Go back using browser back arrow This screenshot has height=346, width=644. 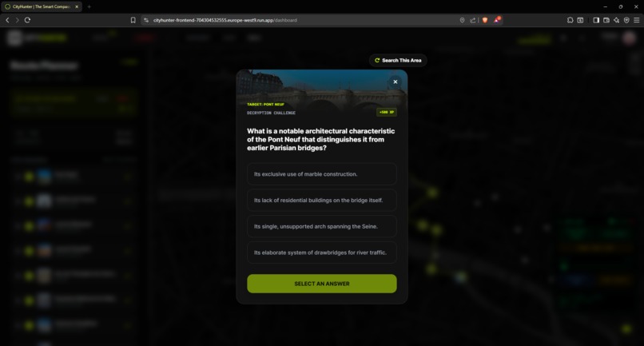(x=7, y=20)
